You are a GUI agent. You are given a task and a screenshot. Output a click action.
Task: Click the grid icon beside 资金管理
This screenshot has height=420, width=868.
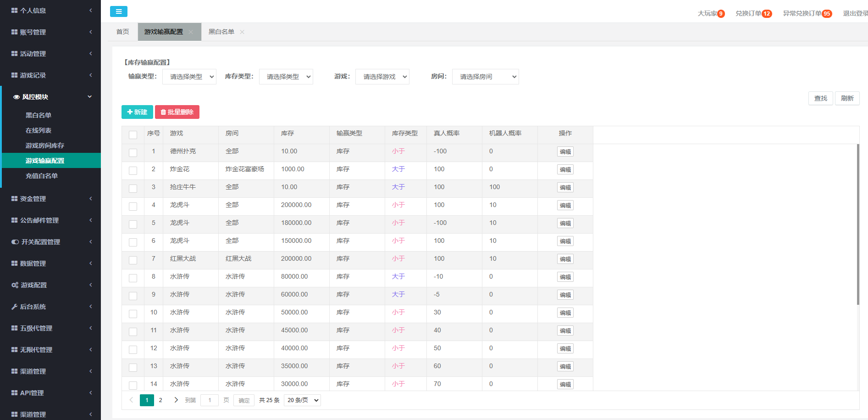pyautogui.click(x=15, y=199)
